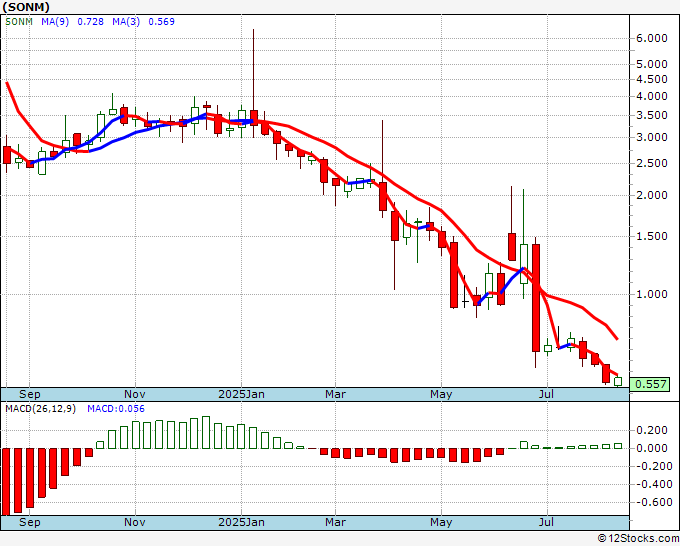Click Mar on the price chart date axis
Screen dimensions: 680x546
pos(336,394)
